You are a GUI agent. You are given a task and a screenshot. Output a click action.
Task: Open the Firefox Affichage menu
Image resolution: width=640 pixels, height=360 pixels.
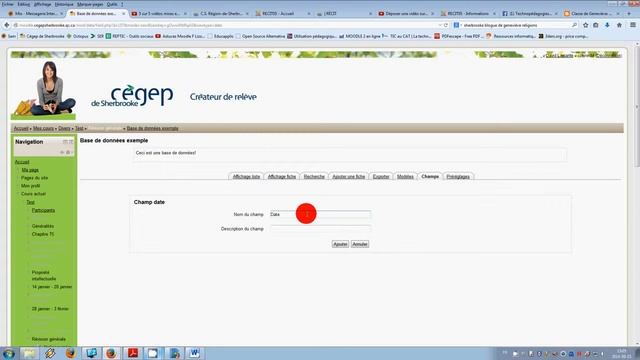pyautogui.click(x=42, y=4)
